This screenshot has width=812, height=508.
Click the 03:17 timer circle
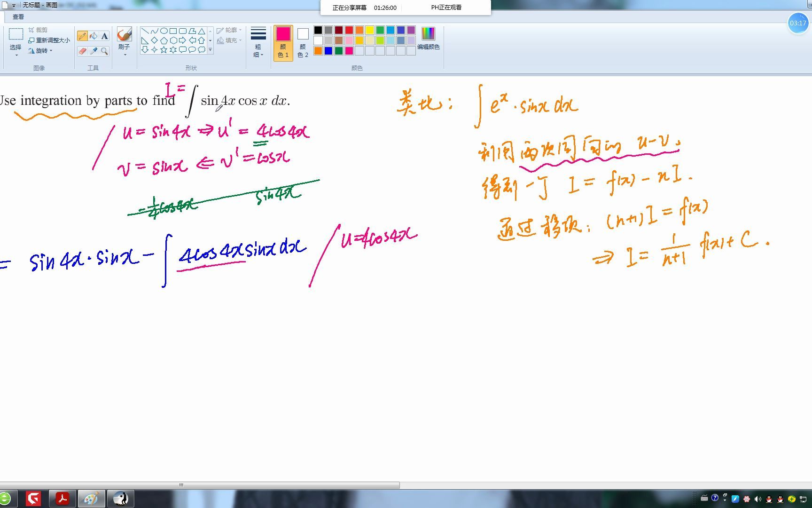798,23
